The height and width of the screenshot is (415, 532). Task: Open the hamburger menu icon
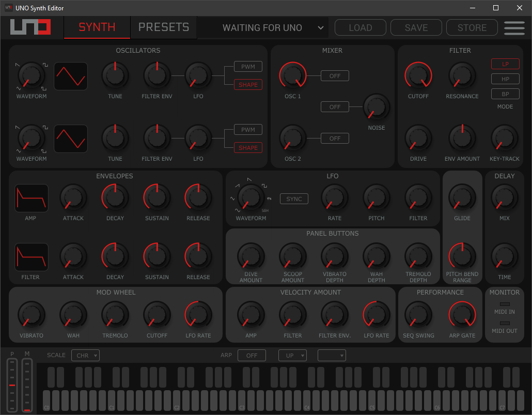514,28
